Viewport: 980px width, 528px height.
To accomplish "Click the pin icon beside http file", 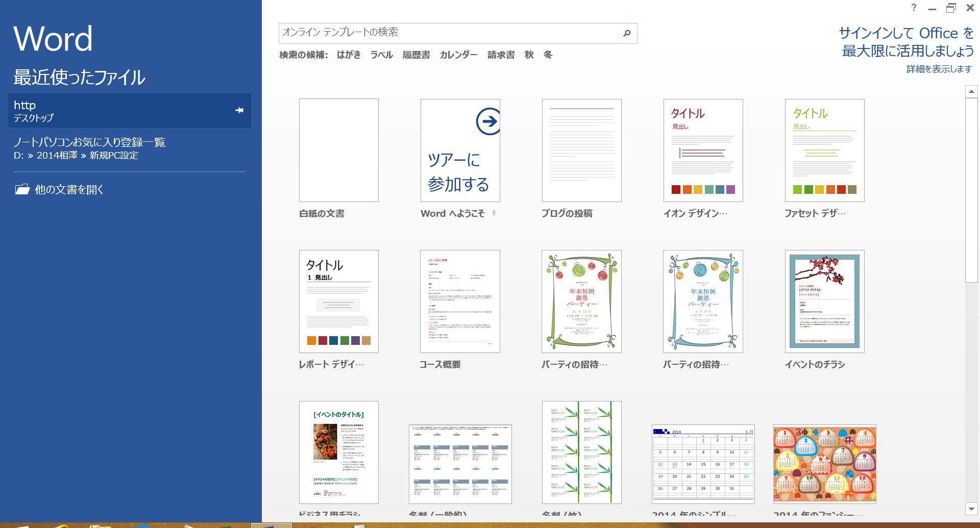I will 239,110.
